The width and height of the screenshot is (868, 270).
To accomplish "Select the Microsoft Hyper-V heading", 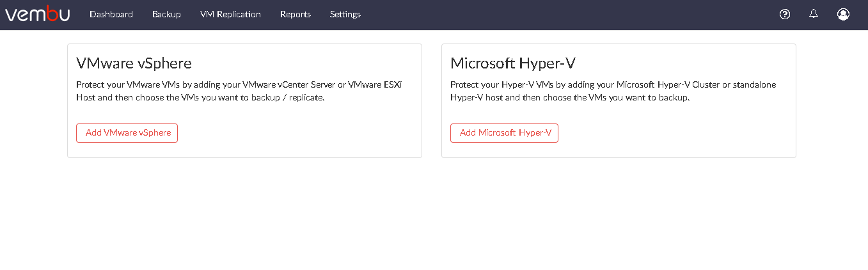I will (x=514, y=63).
